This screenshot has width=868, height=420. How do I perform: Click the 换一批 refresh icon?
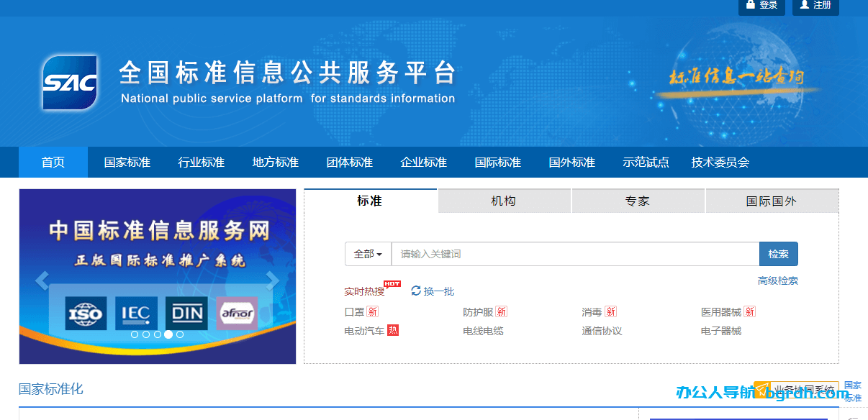pyautogui.click(x=416, y=291)
